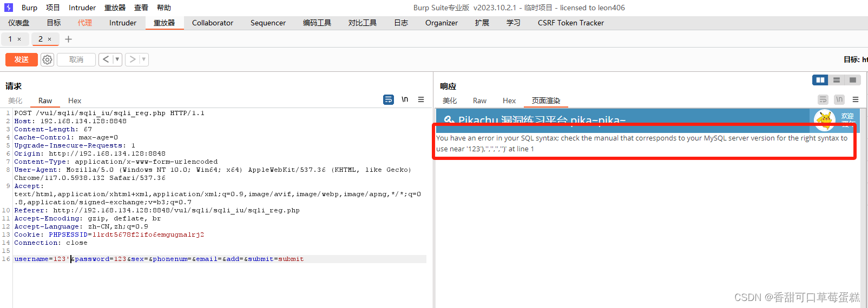Select request Hex view tab
Image resolution: width=868 pixels, height=308 pixels.
pyautogui.click(x=75, y=101)
